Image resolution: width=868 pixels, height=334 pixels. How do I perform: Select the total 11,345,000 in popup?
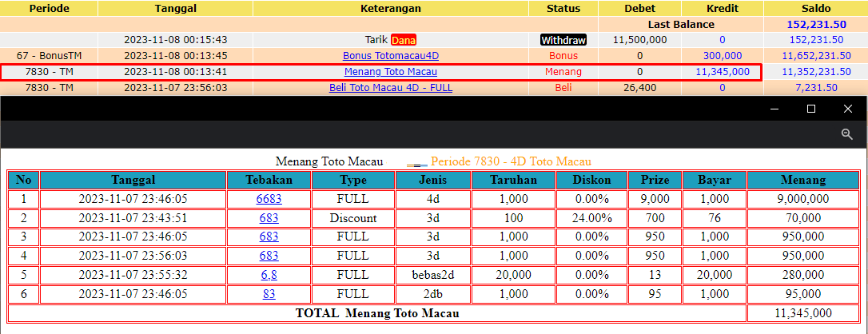point(802,313)
